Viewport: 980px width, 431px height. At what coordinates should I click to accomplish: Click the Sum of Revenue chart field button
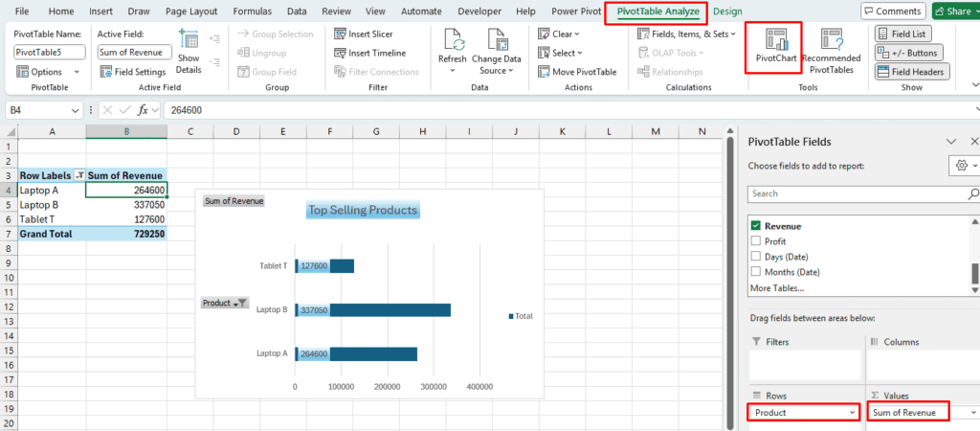234,201
